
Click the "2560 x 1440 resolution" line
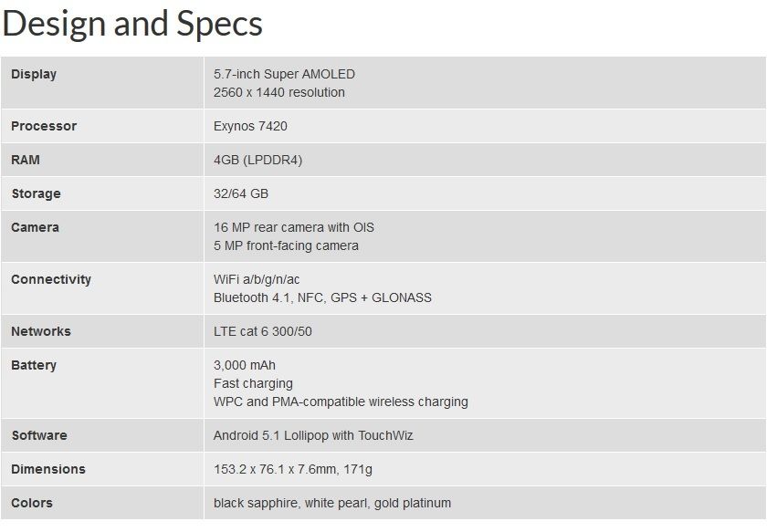[279, 92]
